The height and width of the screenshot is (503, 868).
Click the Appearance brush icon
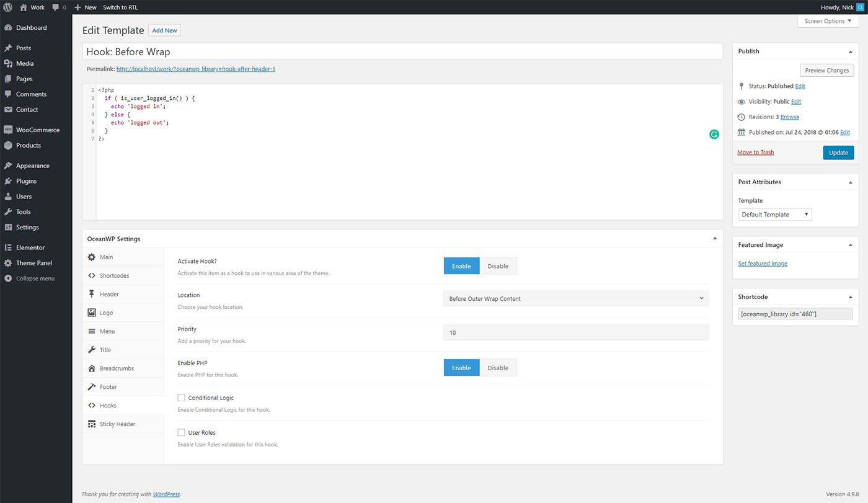point(8,166)
